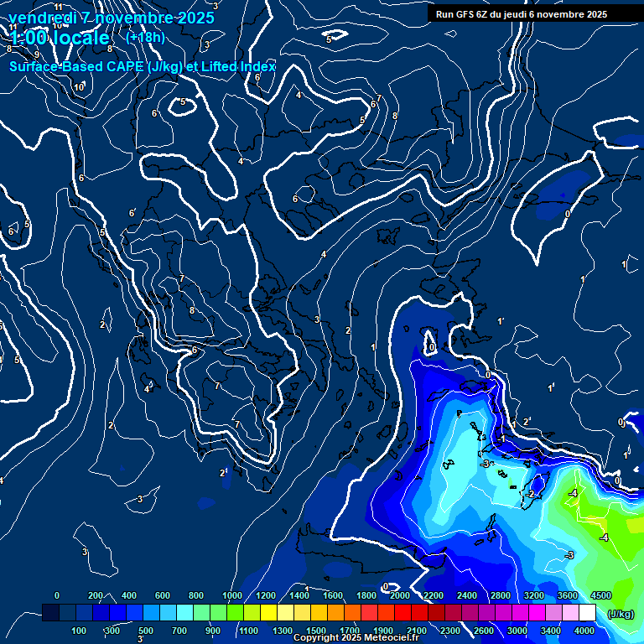Click the '1100' legend value

pos(248,631)
